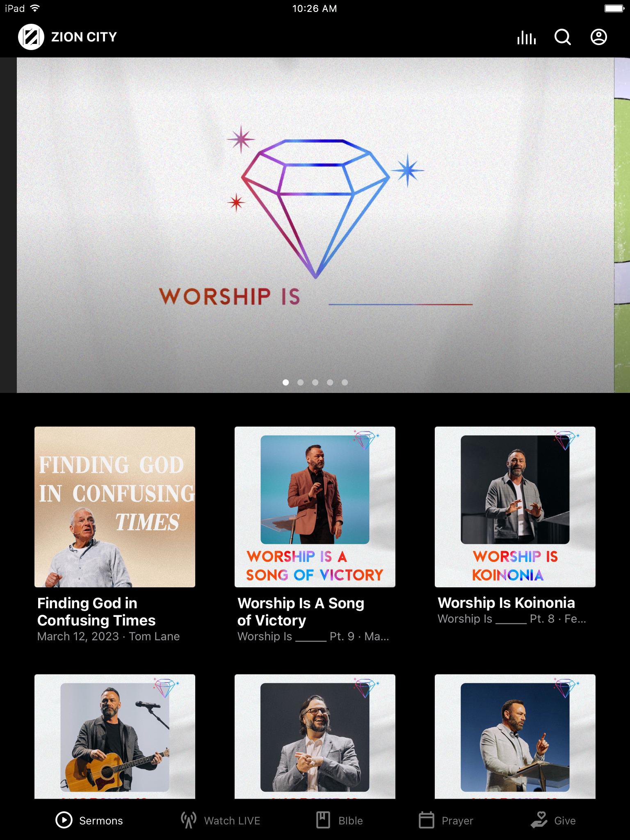The height and width of the screenshot is (840, 630).
Task: Tap the Finding God in Confusing Times title
Action: coord(96,612)
